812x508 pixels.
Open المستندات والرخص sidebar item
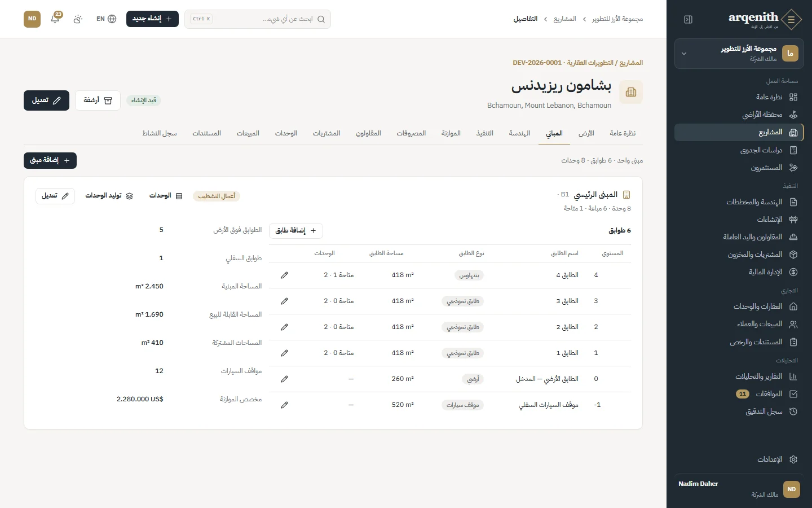tap(739, 341)
